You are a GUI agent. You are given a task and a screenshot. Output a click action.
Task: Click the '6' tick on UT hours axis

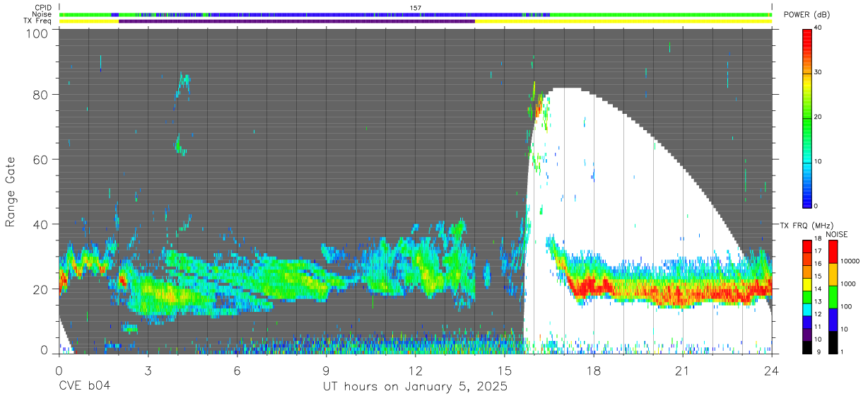coord(237,370)
